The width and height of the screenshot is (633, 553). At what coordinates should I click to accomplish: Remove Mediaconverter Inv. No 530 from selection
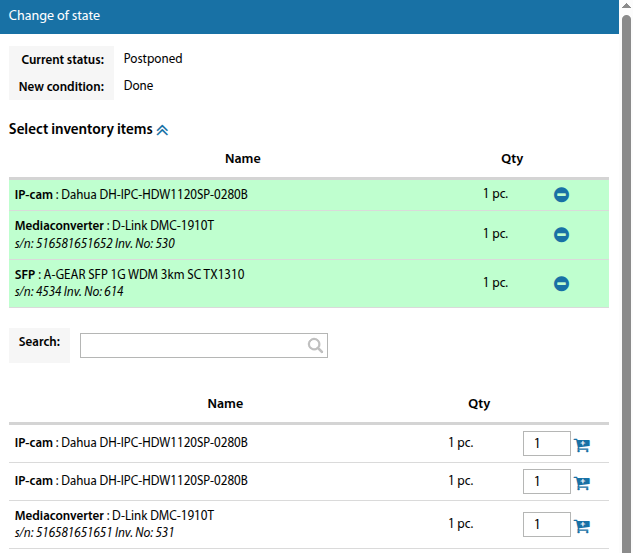(561, 235)
